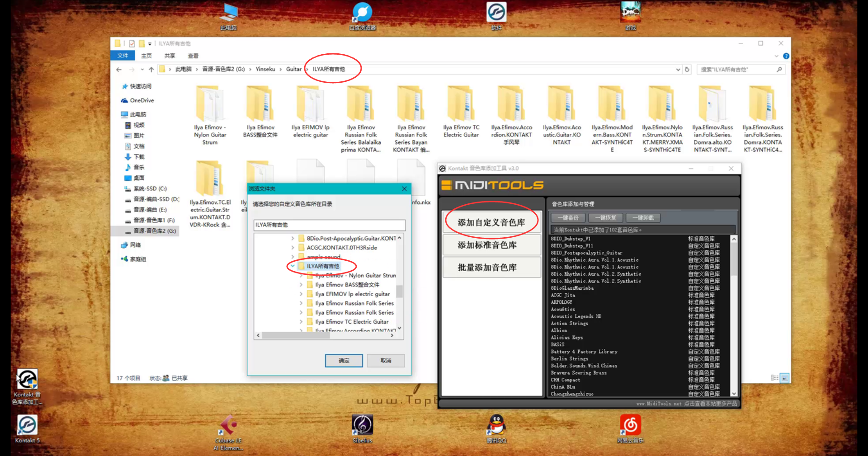
Task: Select the 'Ilya EFIMOV lp electric guitar' folder in Explorer
Action: pyautogui.click(x=311, y=112)
